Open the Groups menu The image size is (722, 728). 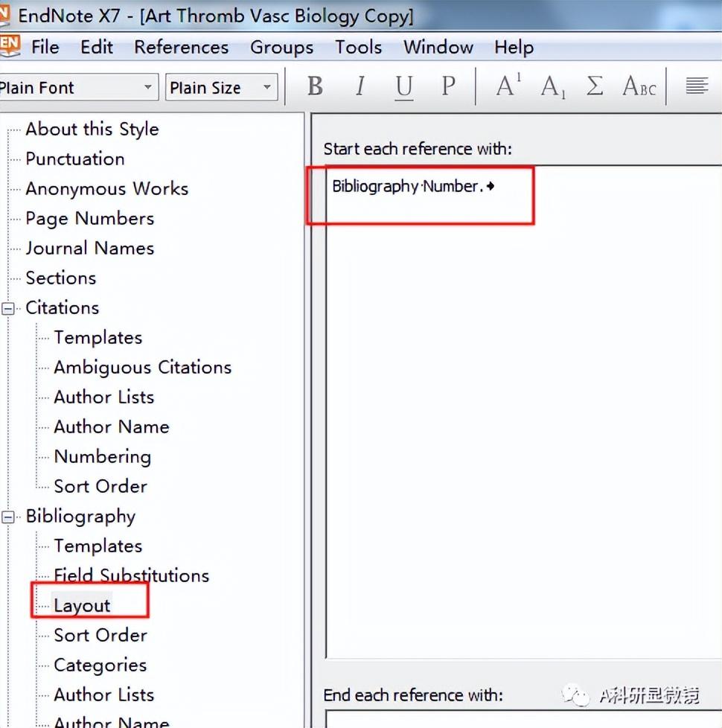click(281, 47)
